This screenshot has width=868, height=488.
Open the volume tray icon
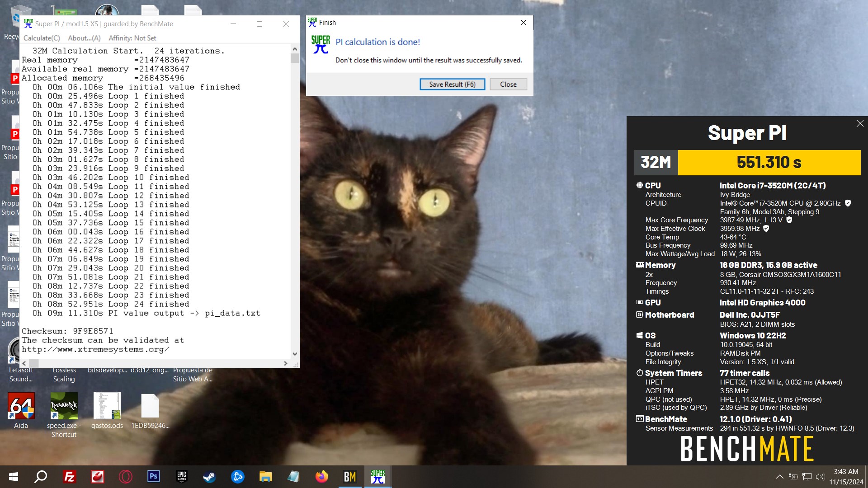coord(820,477)
